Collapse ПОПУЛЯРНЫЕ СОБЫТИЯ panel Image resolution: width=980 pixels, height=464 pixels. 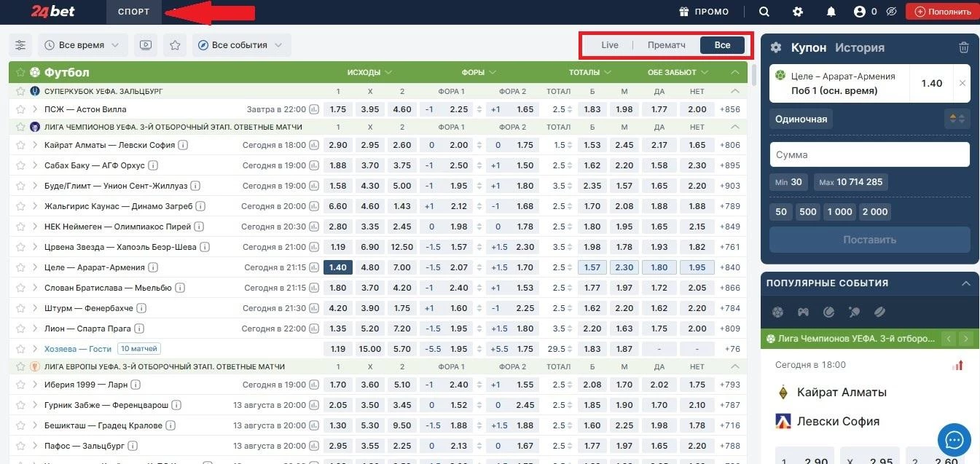pyautogui.click(x=966, y=283)
